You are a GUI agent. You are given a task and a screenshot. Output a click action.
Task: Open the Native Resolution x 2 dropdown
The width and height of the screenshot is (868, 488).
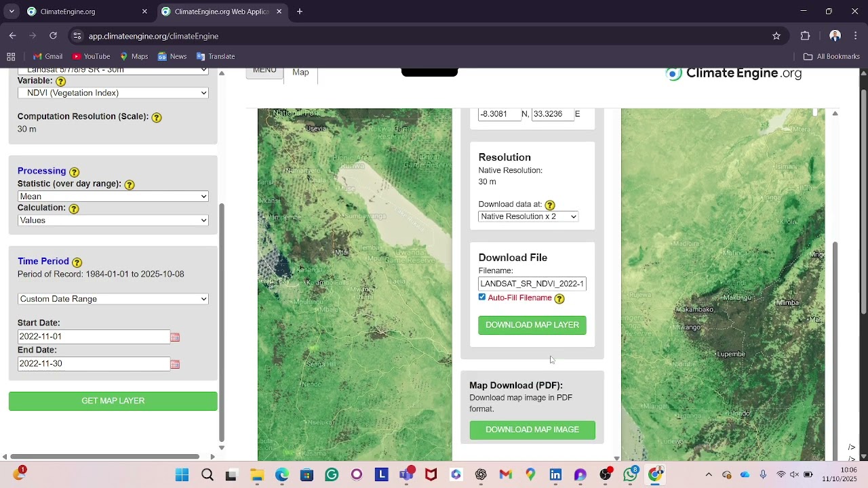(528, 216)
